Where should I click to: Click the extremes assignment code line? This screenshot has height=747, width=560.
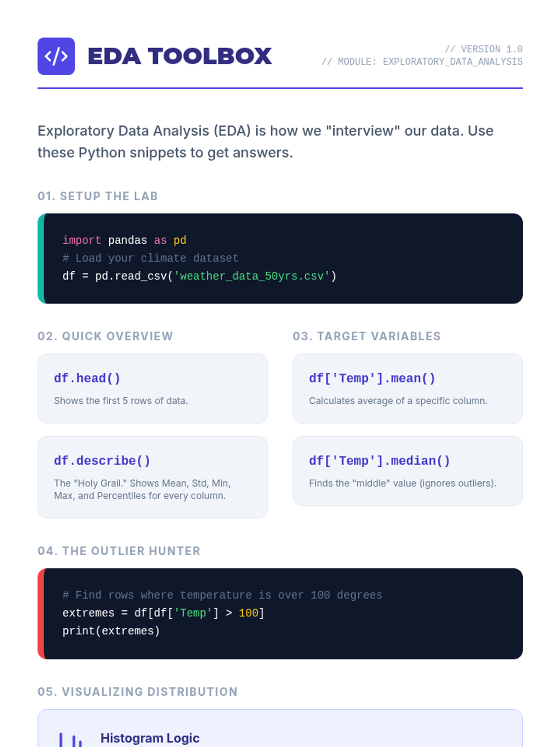(x=164, y=613)
